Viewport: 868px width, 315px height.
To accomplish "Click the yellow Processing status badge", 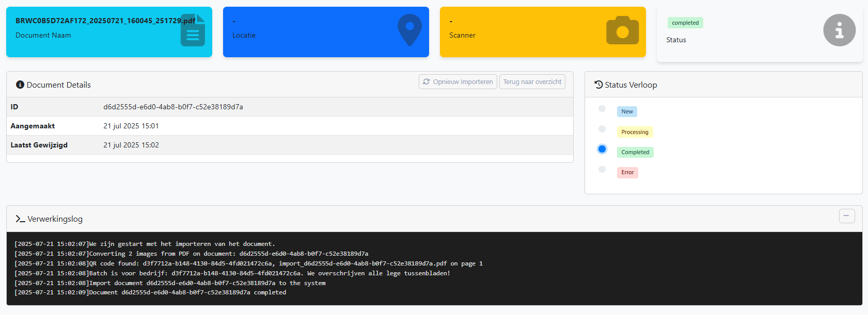I will point(635,132).
